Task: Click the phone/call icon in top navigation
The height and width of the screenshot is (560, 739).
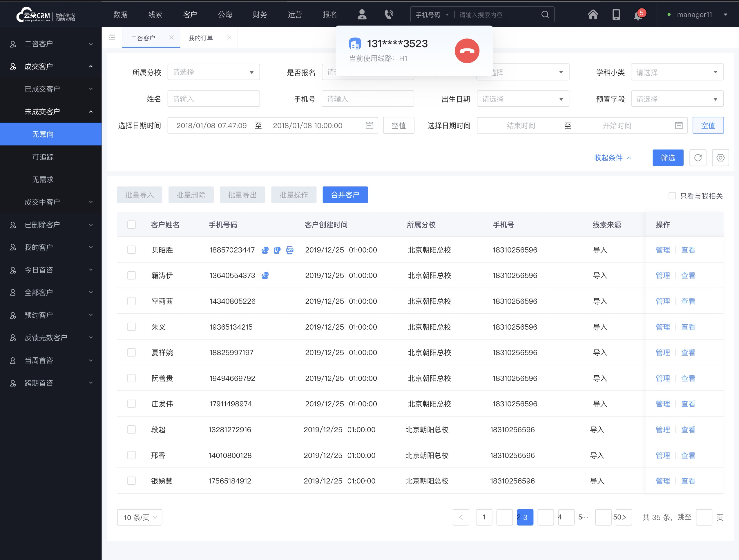Action: pos(388,14)
